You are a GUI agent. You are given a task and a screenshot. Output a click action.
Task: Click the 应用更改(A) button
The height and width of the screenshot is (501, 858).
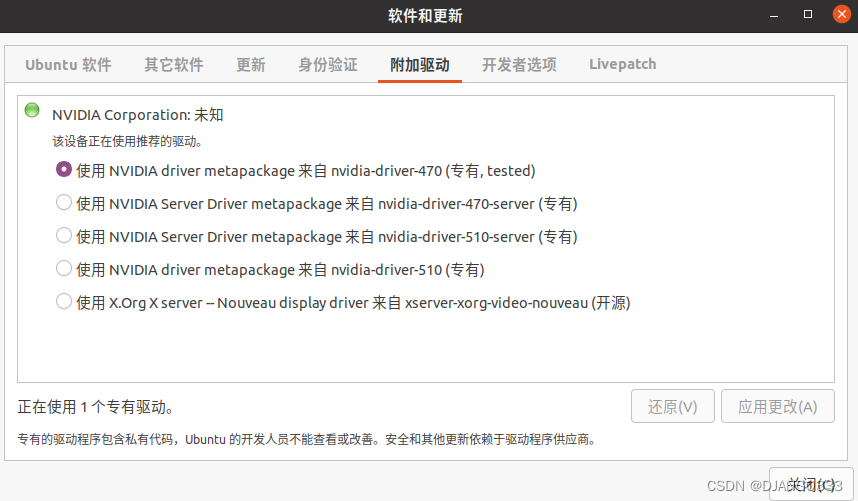pos(778,406)
